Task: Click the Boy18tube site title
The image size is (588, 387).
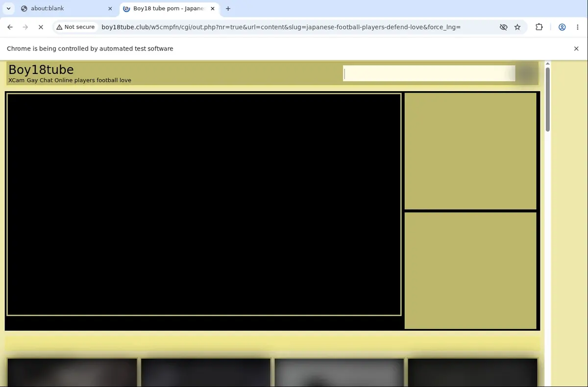Action: (41, 70)
